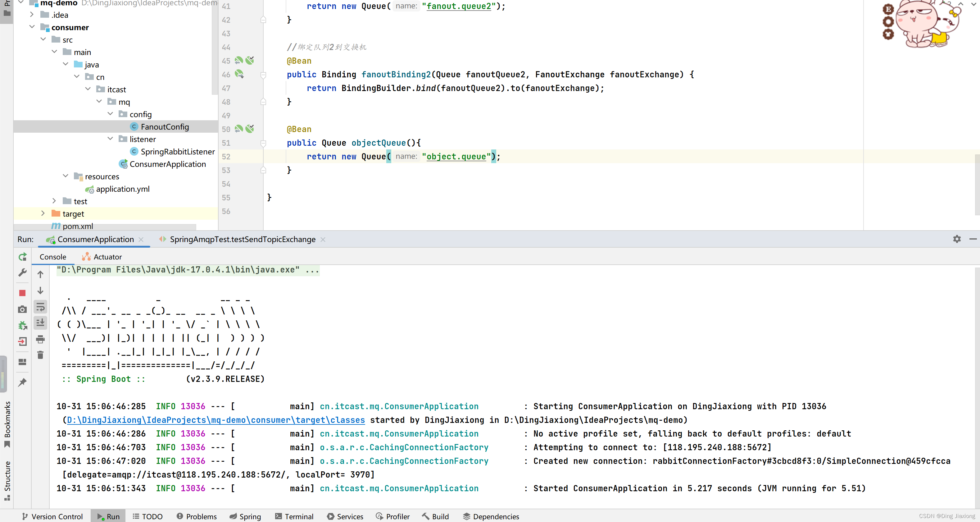
Task: Collapse the consumer module folder
Action: coord(32,27)
